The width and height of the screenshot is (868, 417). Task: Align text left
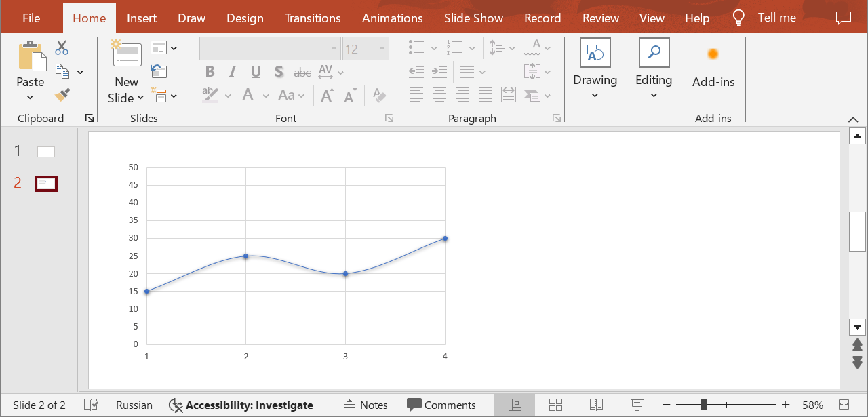[x=416, y=95]
